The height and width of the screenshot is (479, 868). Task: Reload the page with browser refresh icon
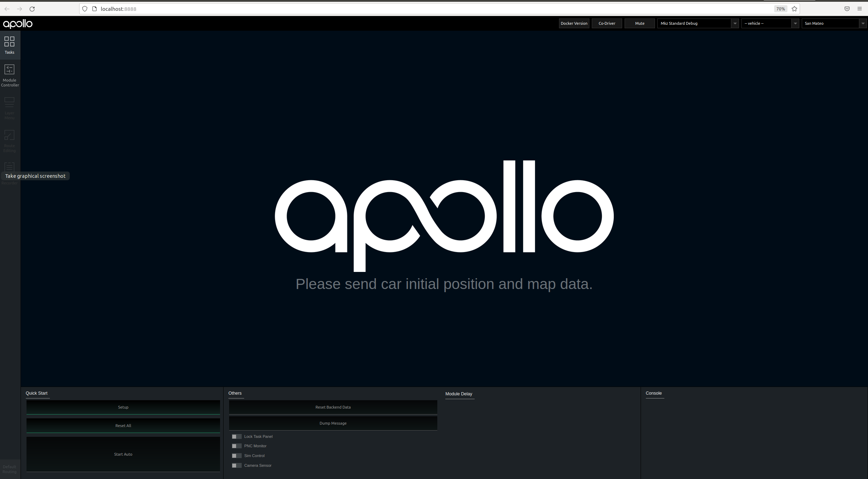(32, 9)
